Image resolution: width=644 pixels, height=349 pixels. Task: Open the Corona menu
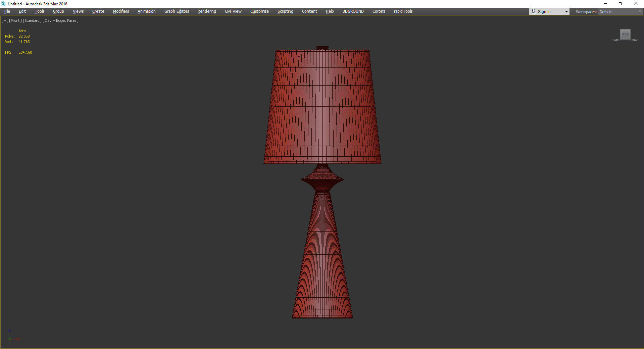(379, 11)
